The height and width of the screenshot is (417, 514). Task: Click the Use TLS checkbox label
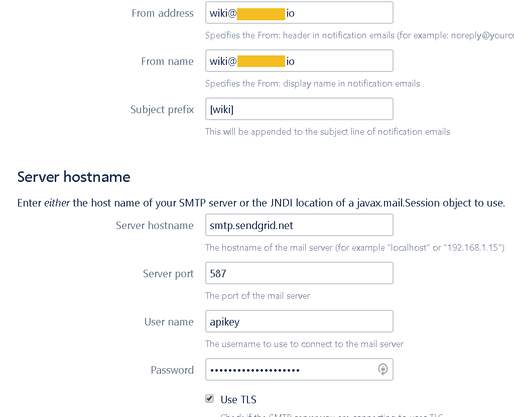pyautogui.click(x=238, y=399)
